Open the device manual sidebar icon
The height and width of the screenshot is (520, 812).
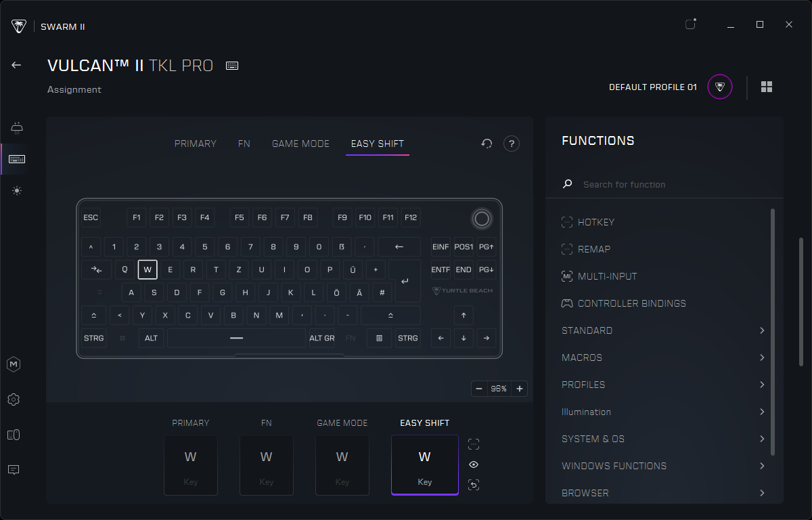[14, 435]
